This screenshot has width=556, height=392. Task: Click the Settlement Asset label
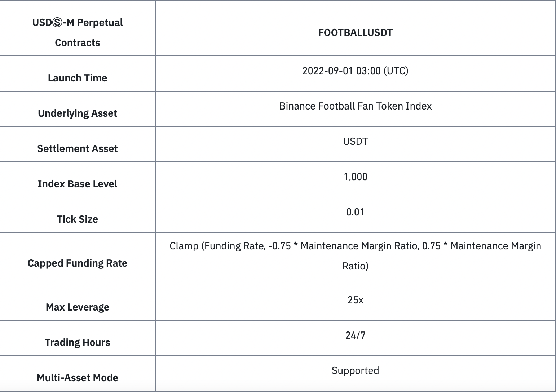[x=78, y=148]
